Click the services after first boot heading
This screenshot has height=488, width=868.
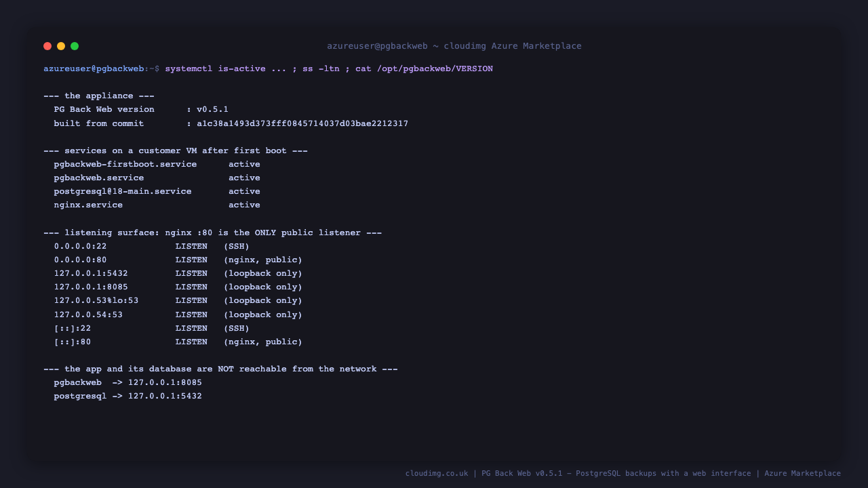176,150
